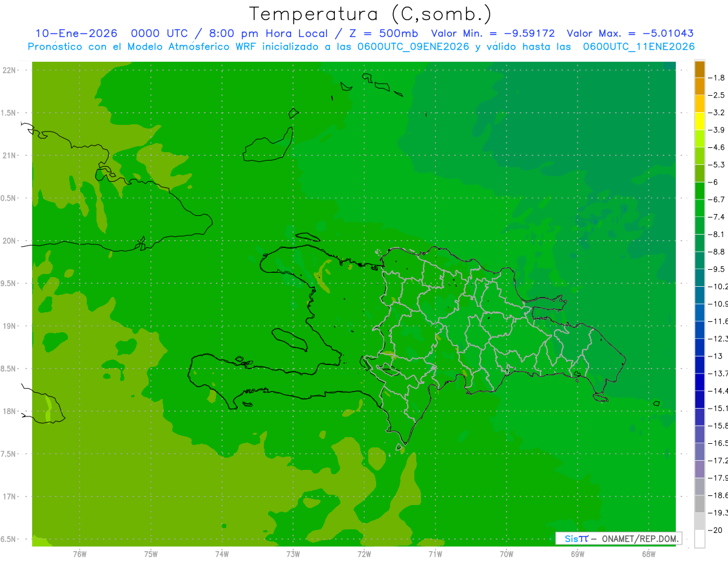Image resolution: width=728 pixels, height=562 pixels.
Task: Pick the purple band between -17.2 and -17.9
Action: (x=699, y=469)
